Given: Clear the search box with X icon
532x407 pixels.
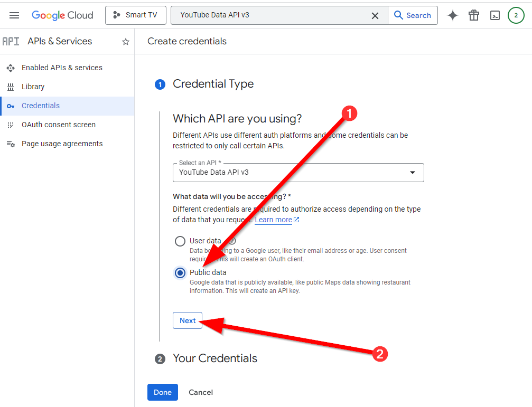Looking at the screenshot, I should pyautogui.click(x=375, y=15).
